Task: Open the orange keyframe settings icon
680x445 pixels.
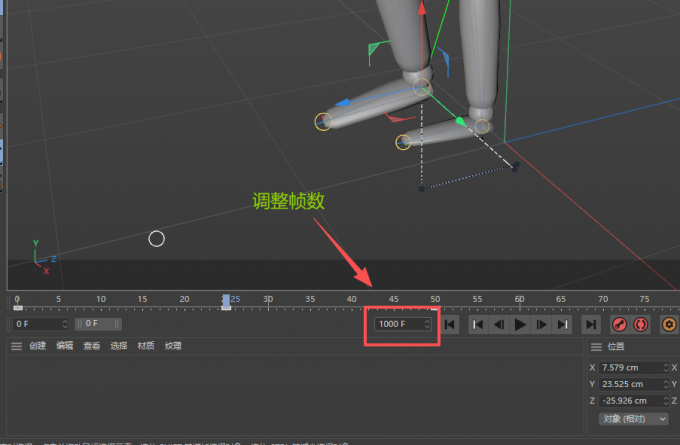Action: [669, 324]
